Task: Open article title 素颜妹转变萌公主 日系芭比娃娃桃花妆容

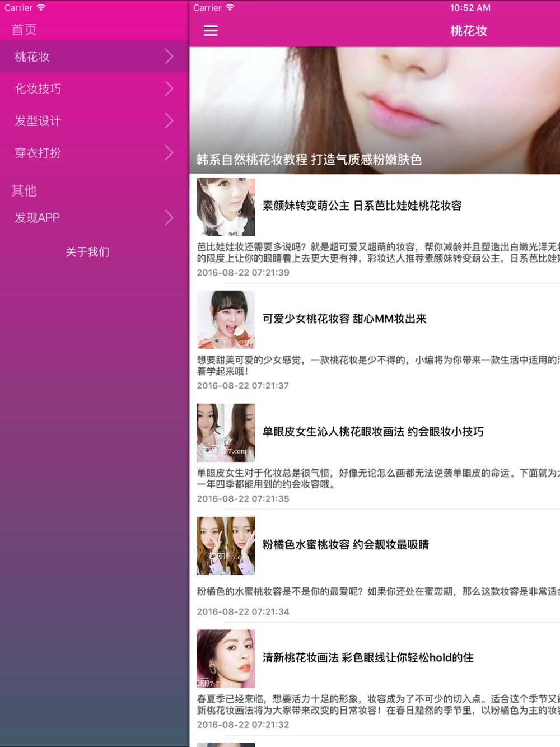Action: click(x=362, y=206)
